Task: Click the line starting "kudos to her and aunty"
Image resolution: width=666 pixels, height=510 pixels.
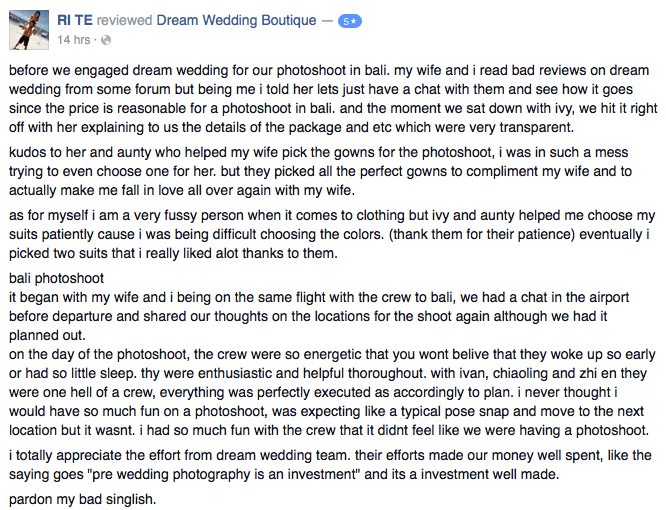Action: 319,152
